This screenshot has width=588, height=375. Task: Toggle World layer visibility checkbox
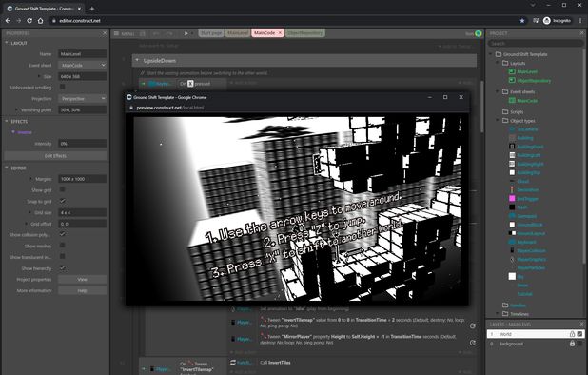tap(579, 334)
